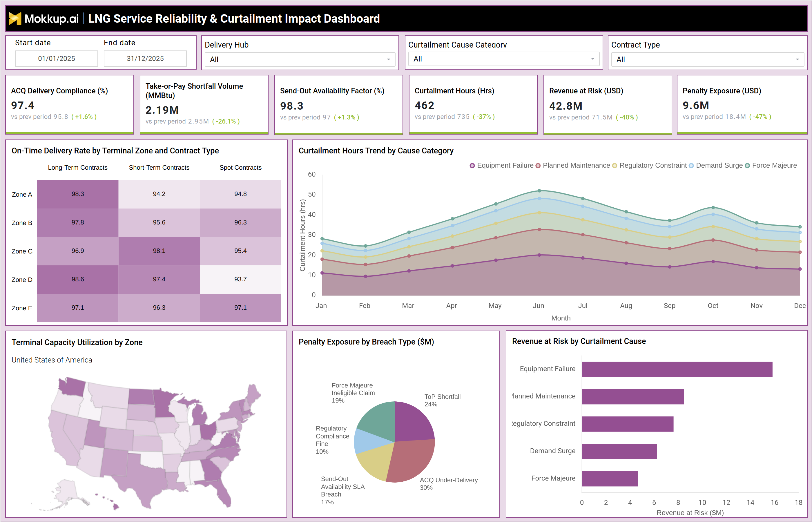Viewport: 812px width, 522px height.
Task: Toggle Regulatory Constraint legend marker
Action: (x=615, y=165)
